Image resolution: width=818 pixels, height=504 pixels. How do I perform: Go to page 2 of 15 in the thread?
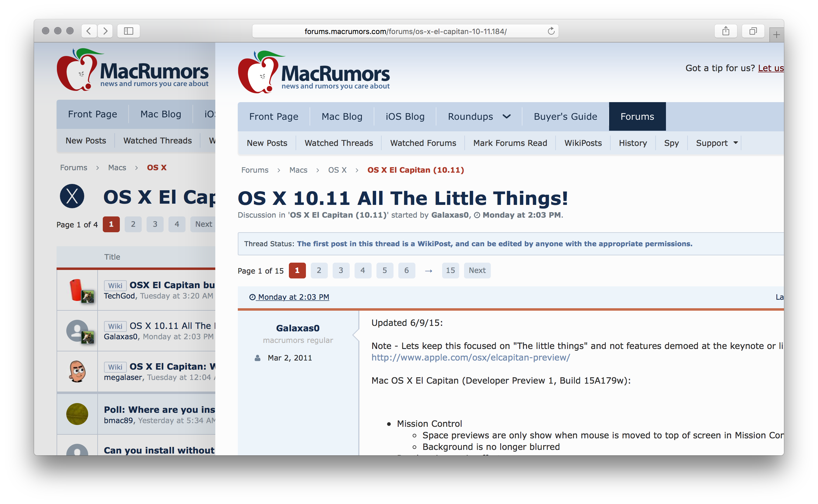319,270
